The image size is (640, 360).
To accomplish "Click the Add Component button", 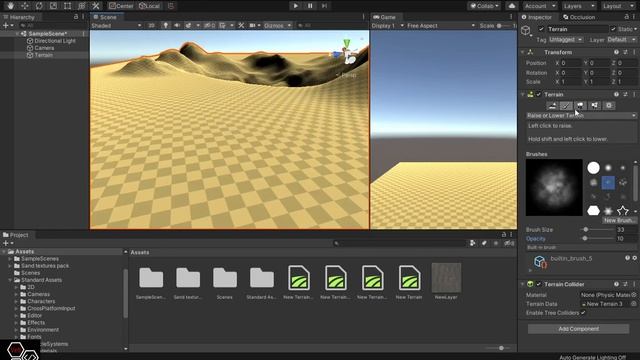I will (578, 329).
